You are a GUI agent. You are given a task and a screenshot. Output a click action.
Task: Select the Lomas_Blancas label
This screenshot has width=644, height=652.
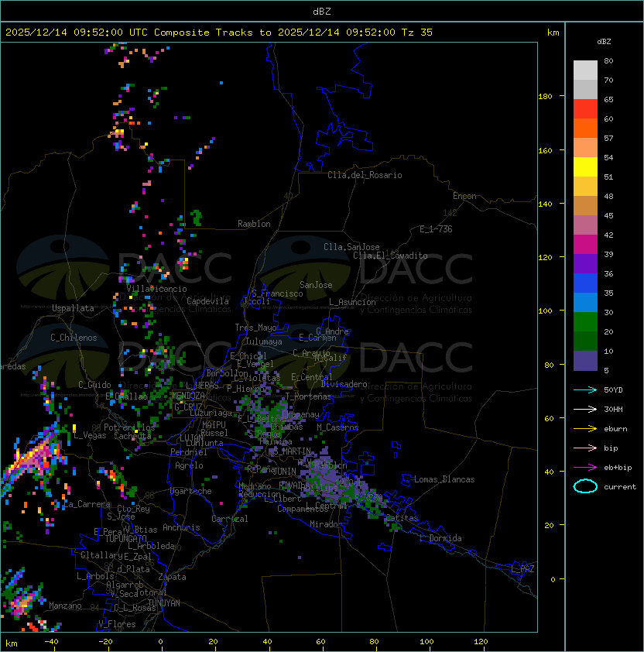(444, 479)
